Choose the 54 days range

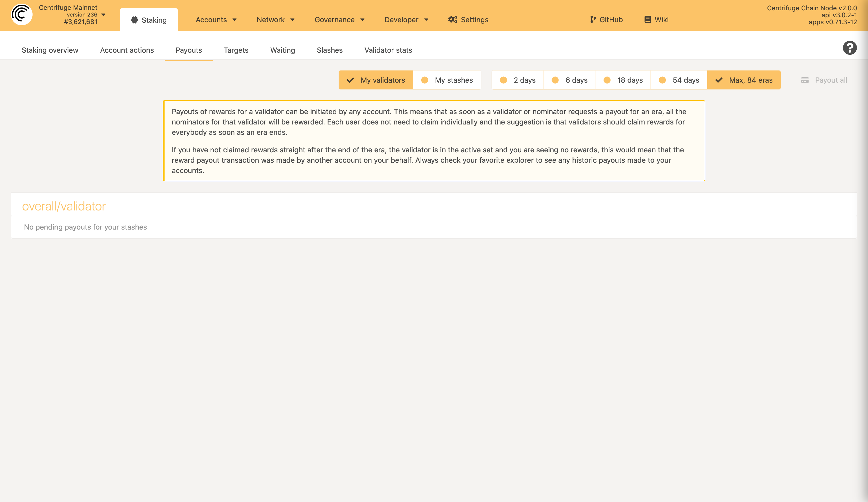pos(679,80)
